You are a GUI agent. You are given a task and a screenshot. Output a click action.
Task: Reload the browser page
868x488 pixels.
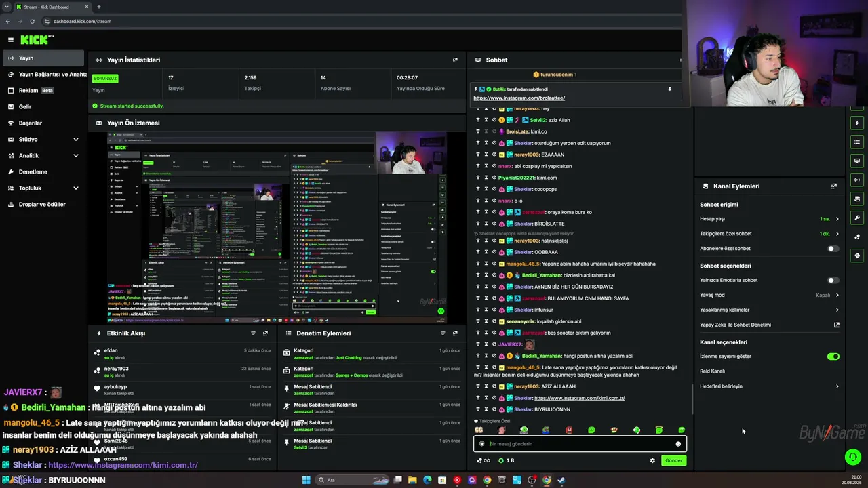[32, 22]
